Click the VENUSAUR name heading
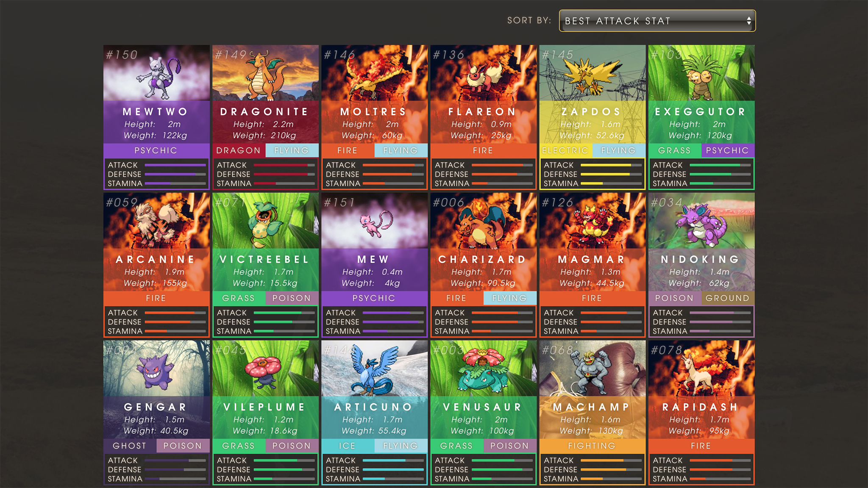 [483, 407]
